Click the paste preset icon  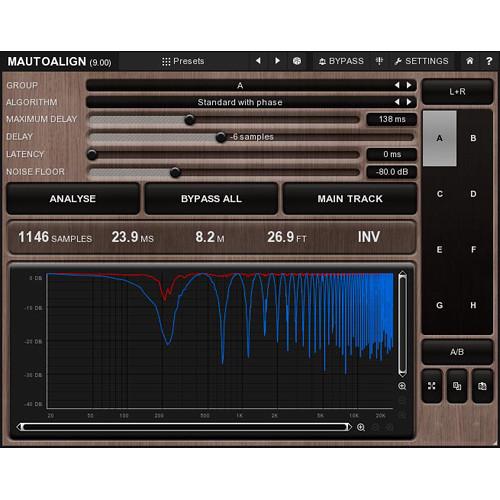(x=482, y=386)
